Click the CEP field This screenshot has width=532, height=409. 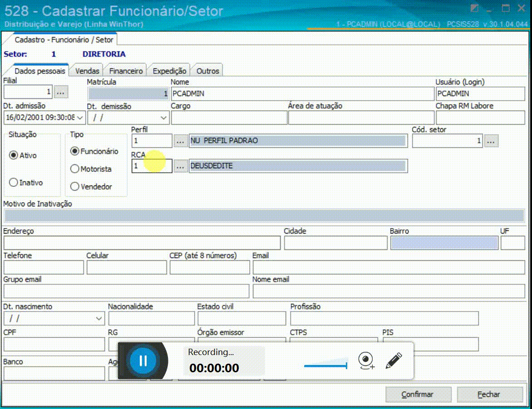point(210,268)
